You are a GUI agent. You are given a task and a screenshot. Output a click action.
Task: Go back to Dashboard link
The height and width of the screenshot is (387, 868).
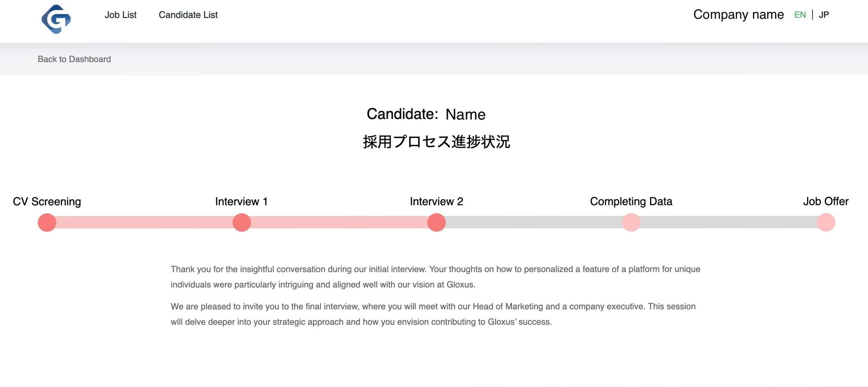pyautogui.click(x=74, y=59)
